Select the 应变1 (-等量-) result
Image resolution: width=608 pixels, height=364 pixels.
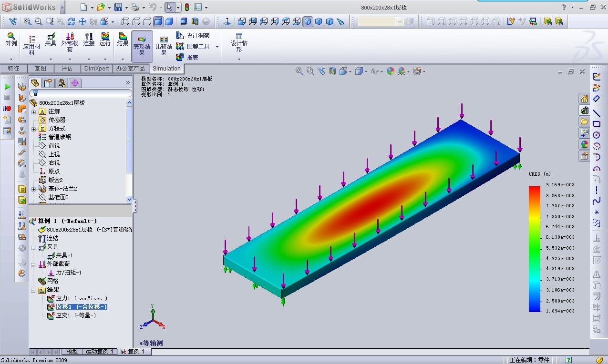pos(72,315)
